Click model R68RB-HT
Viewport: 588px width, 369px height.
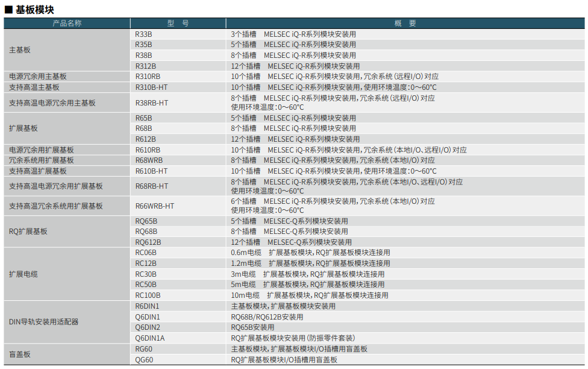(151, 186)
